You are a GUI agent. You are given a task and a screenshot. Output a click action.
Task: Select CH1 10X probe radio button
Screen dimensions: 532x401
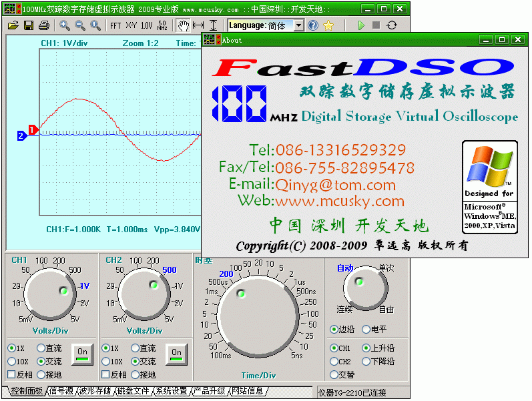click(11, 362)
